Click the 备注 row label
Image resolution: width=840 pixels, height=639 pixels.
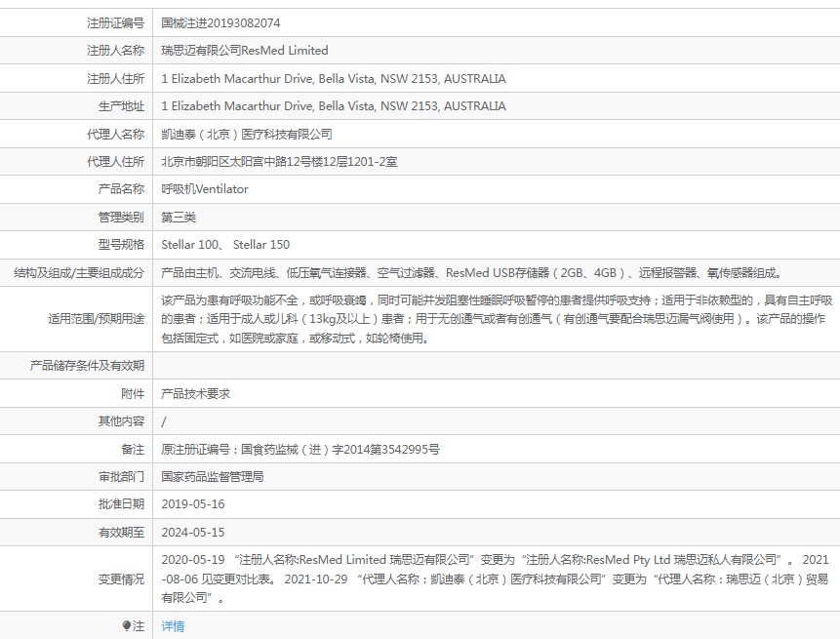pyautogui.click(x=133, y=450)
